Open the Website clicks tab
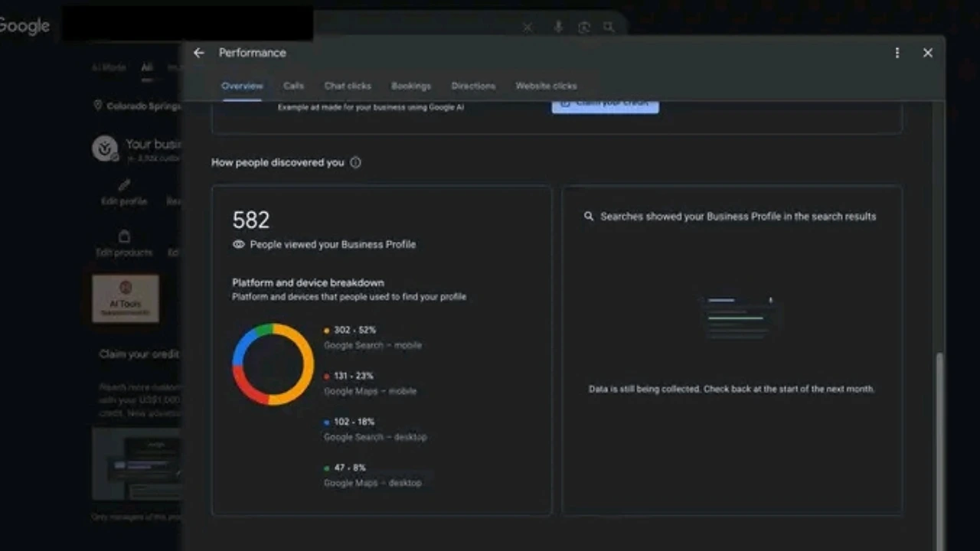This screenshot has height=551, width=980. [x=546, y=86]
